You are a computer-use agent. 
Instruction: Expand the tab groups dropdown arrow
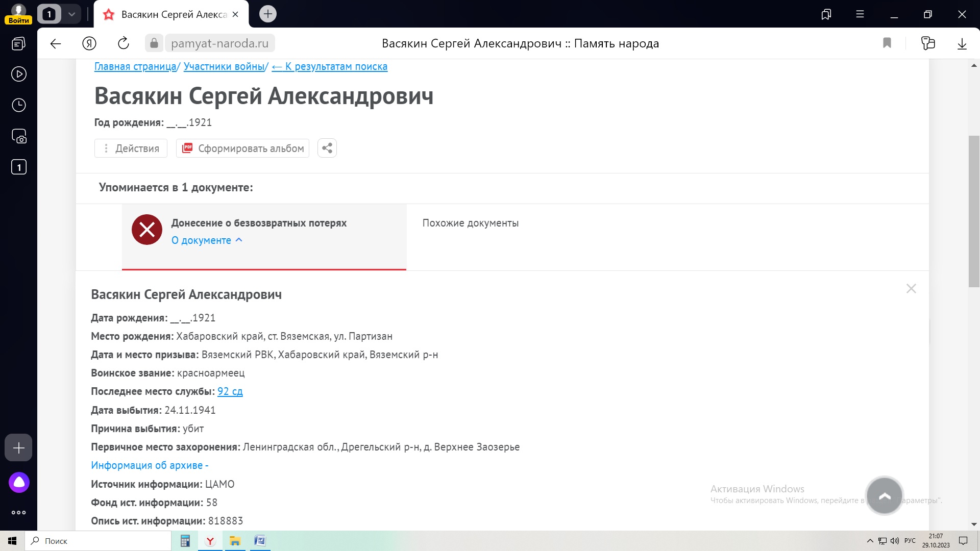tap(72, 14)
